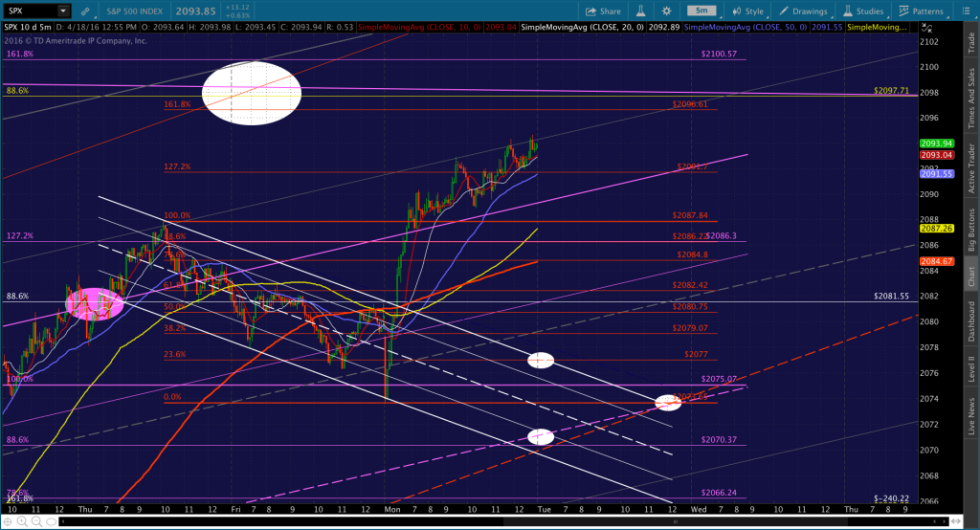Switch to Times And Sales sidebar tab
Image resolution: width=980 pixels, height=530 pixels.
click(971, 99)
